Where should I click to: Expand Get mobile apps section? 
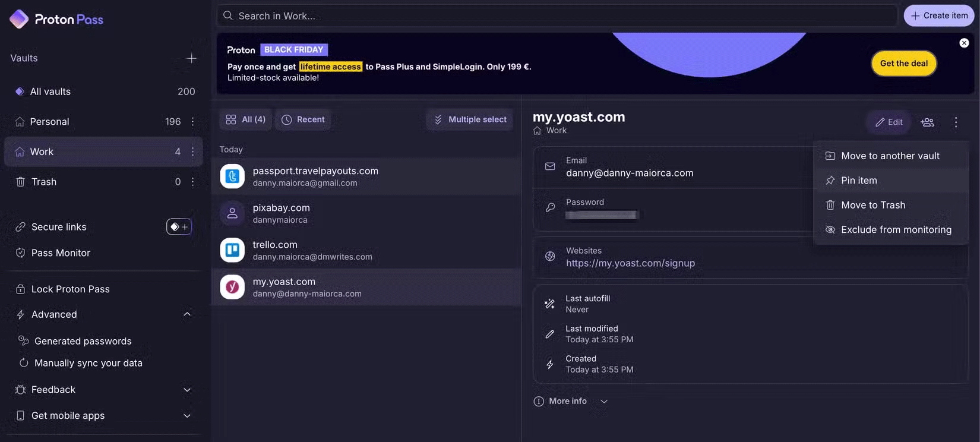pos(187,416)
